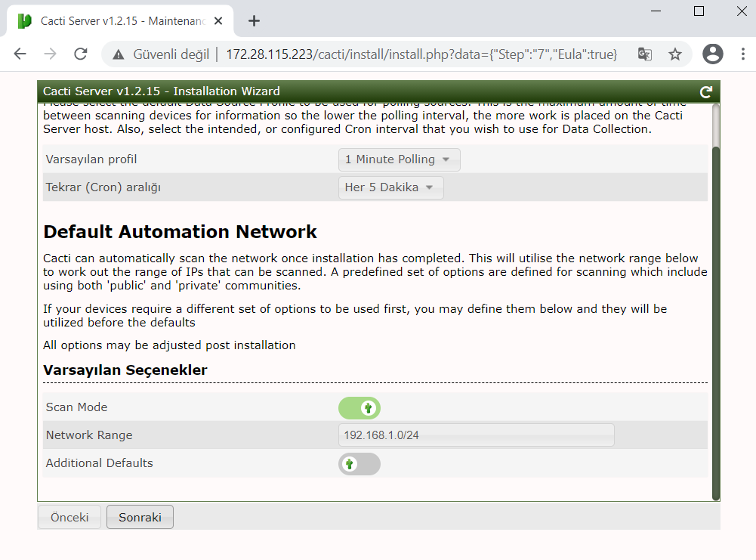Click the not-secure warning triangle icon
Screen dimensions: 756x560
click(118, 54)
